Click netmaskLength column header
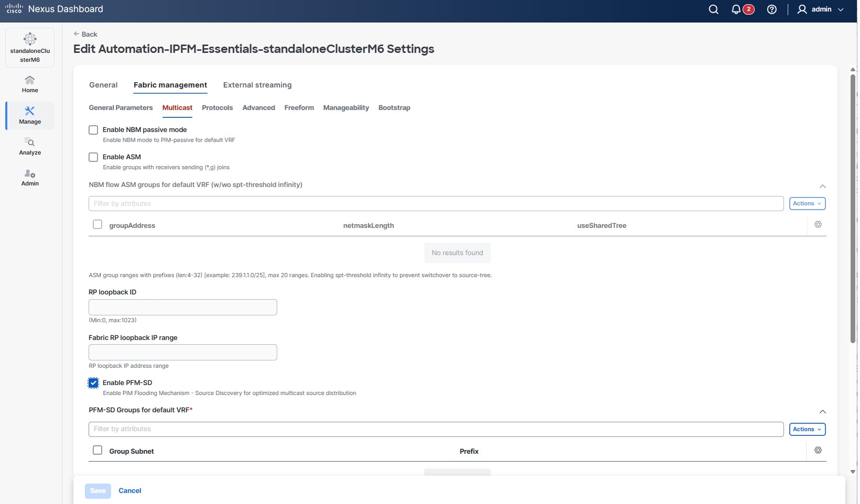 368,225
